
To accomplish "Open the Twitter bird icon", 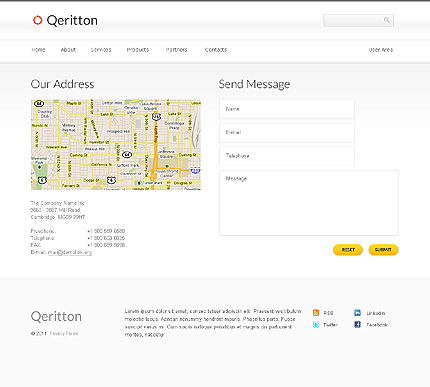I will [x=316, y=324].
